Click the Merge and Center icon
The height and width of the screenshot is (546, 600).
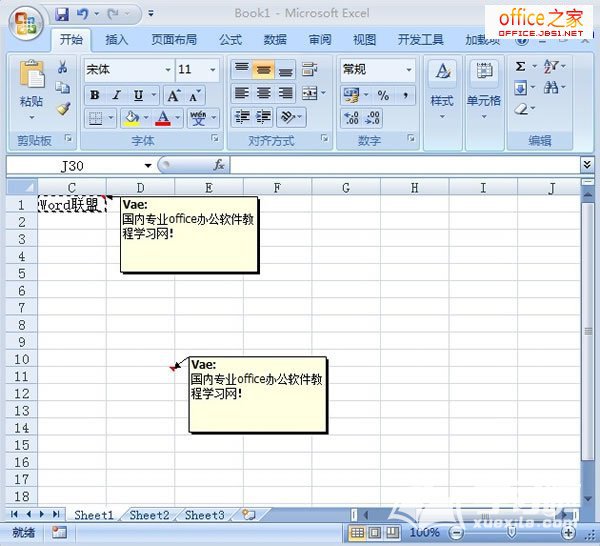tap(310, 93)
